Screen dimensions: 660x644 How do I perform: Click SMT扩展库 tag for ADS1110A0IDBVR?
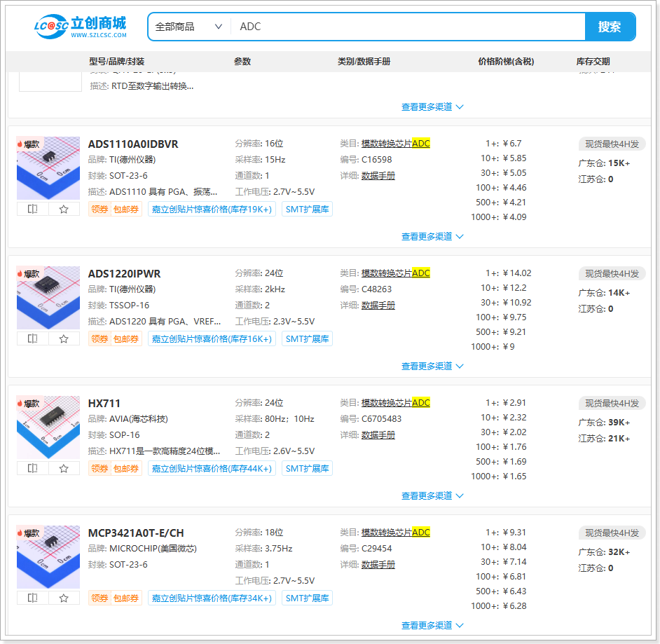[x=308, y=210]
